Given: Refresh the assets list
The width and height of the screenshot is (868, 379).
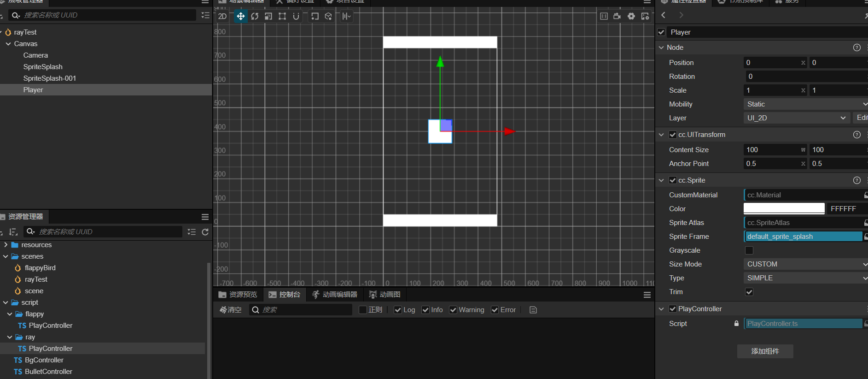Looking at the screenshot, I should coord(205,232).
